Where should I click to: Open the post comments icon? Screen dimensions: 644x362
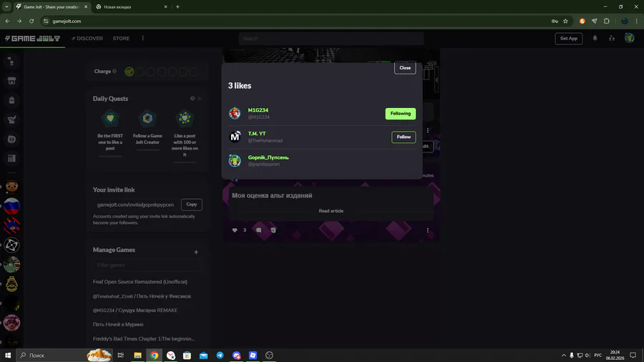259,230
